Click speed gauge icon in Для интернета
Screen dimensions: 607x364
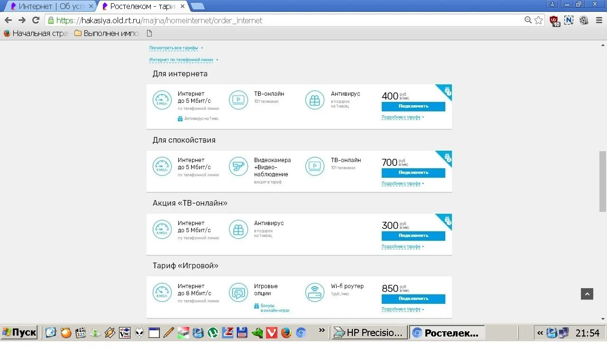pyautogui.click(x=162, y=100)
